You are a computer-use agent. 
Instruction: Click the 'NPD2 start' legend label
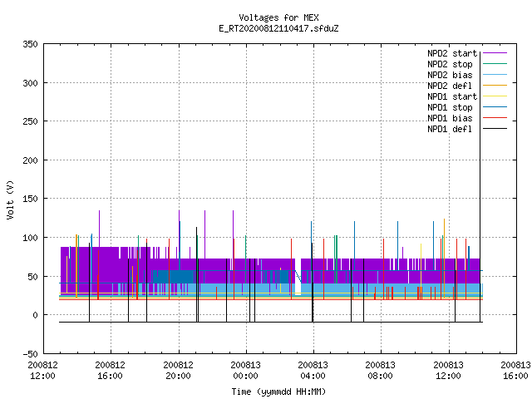[x=452, y=53]
